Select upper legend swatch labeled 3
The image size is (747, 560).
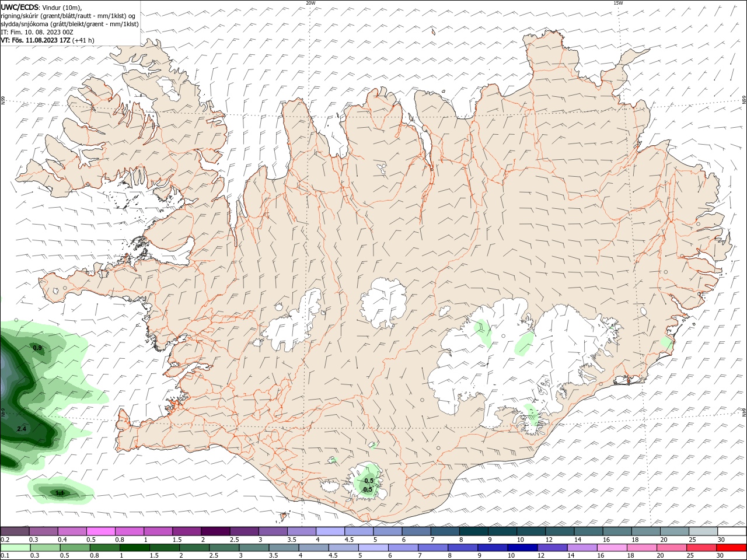273,531
